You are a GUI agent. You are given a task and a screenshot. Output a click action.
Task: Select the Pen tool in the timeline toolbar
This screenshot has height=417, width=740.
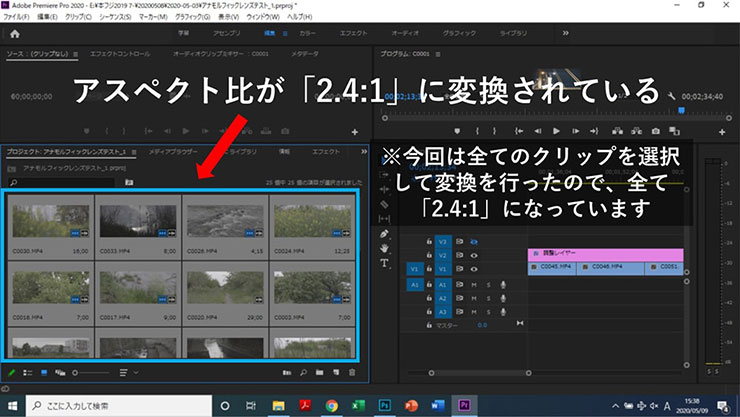384,234
